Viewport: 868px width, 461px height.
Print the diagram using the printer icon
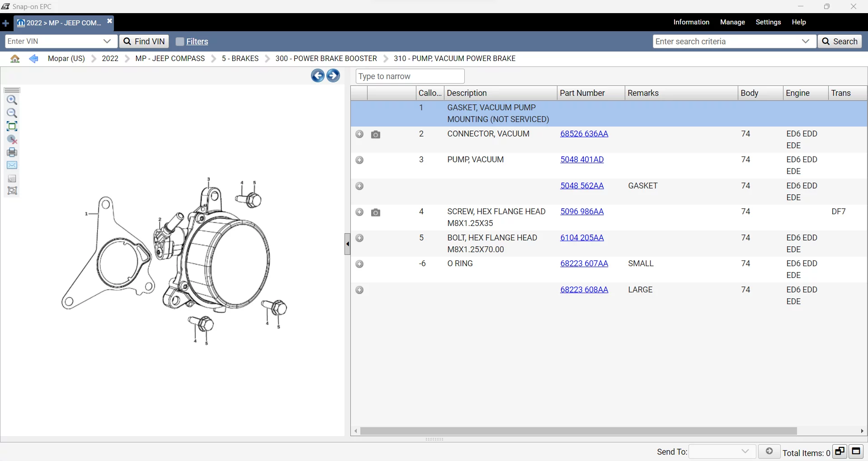(x=12, y=152)
